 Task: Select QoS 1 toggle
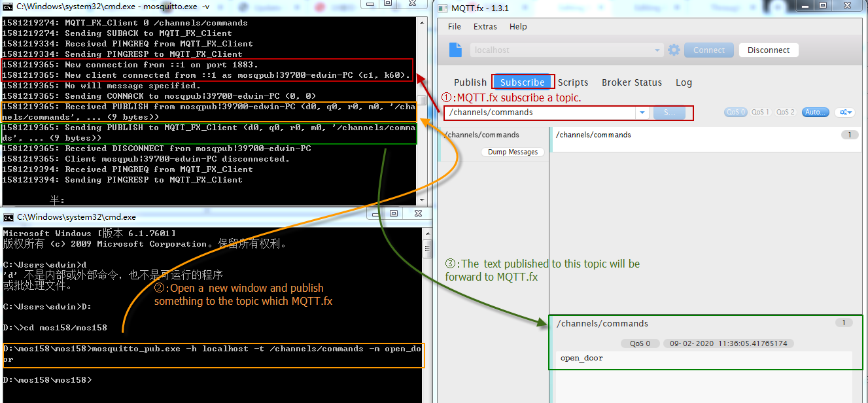click(760, 113)
